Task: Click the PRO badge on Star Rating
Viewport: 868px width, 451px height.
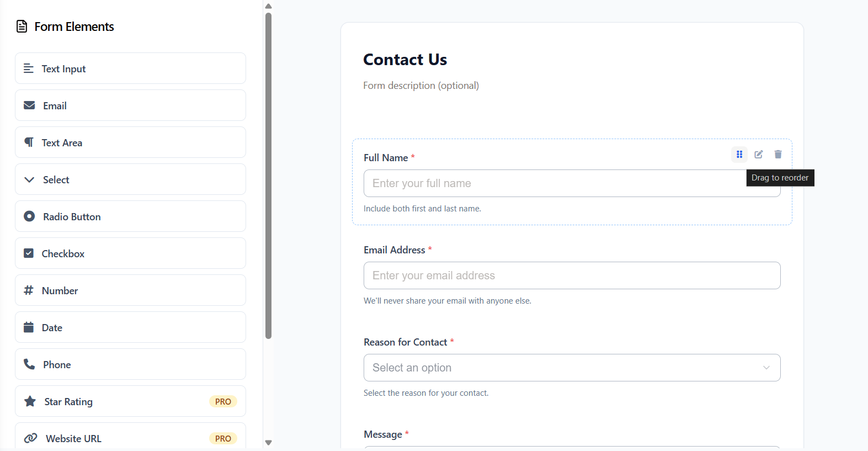Action: click(223, 401)
